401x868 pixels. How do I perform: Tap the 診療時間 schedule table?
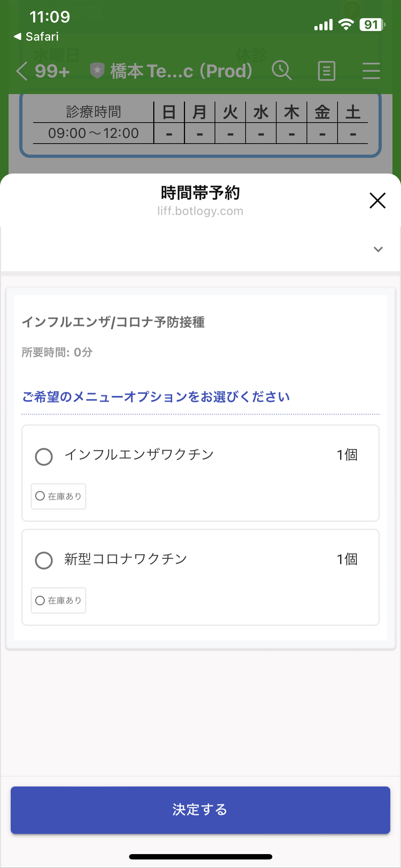pyautogui.click(x=200, y=123)
